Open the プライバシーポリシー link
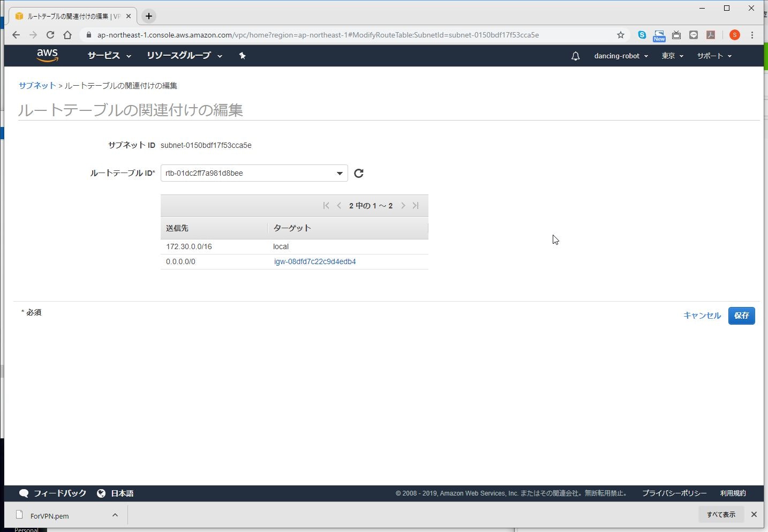 (x=674, y=493)
